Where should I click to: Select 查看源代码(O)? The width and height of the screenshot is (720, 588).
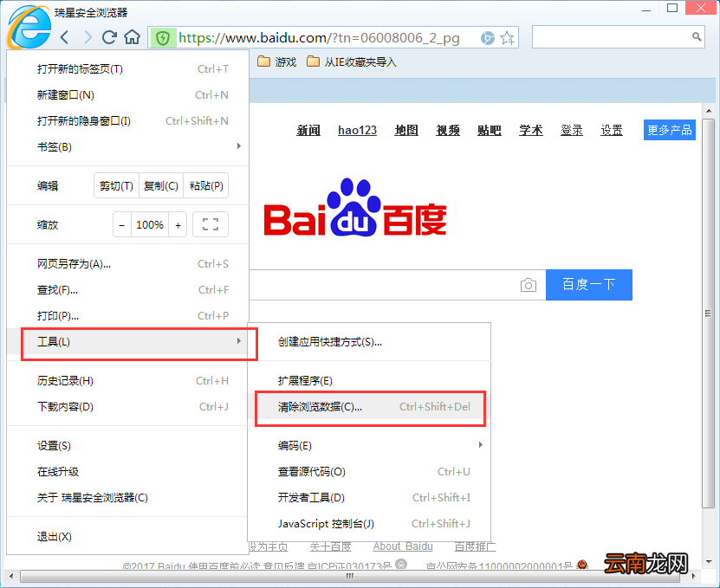(369, 471)
